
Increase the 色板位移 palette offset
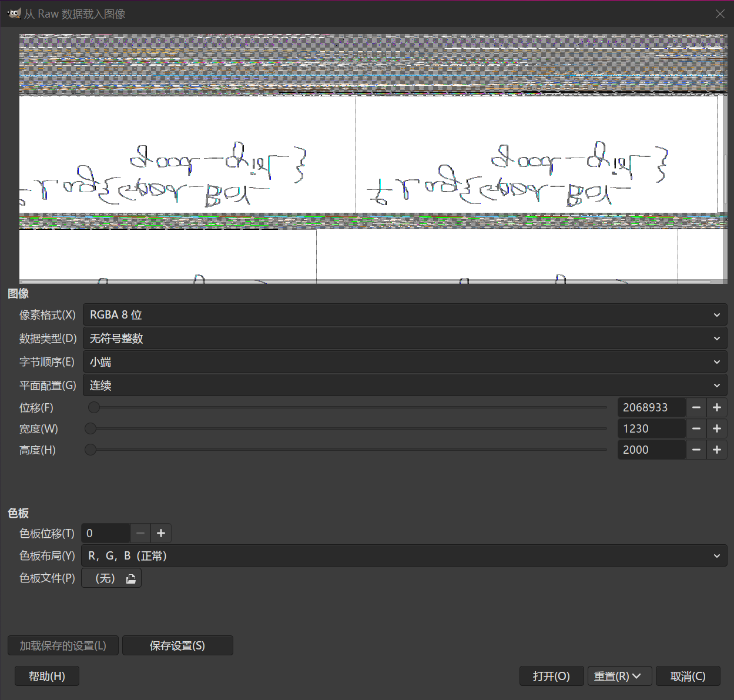161,533
